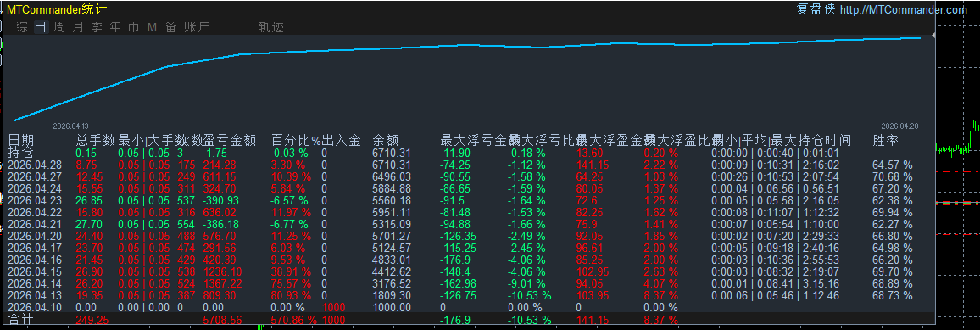Select the 2026.04.23 date row
This screenshot has width=980, height=330.
[x=35, y=200]
